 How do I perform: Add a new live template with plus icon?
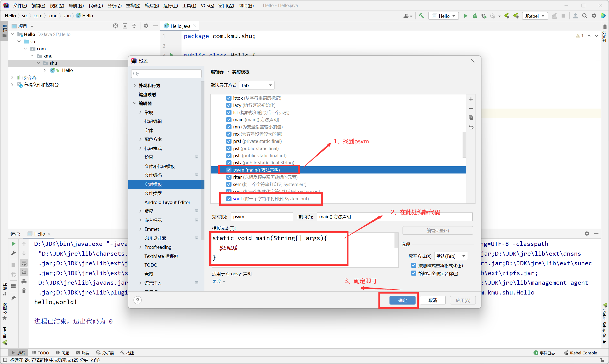[x=471, y=99]
